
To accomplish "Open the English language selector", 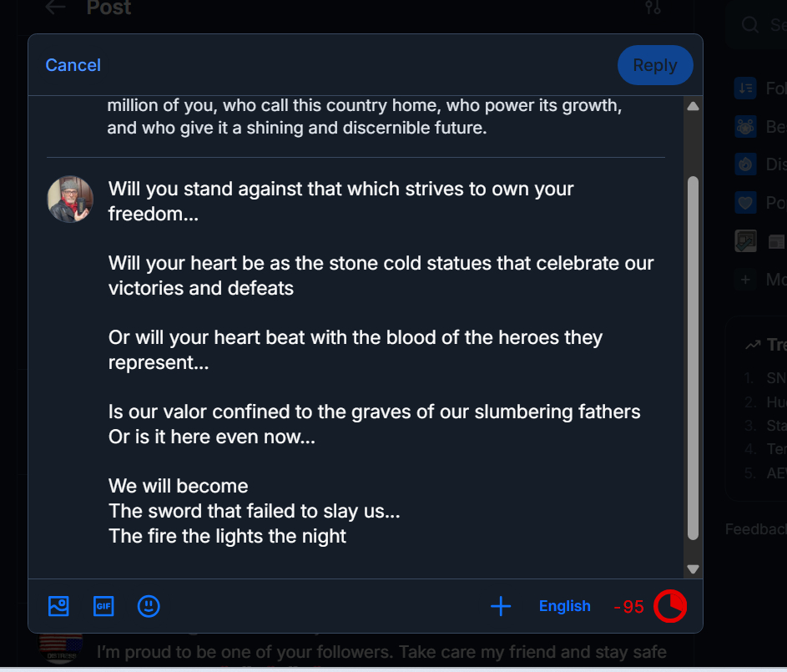I will point(564,606).
